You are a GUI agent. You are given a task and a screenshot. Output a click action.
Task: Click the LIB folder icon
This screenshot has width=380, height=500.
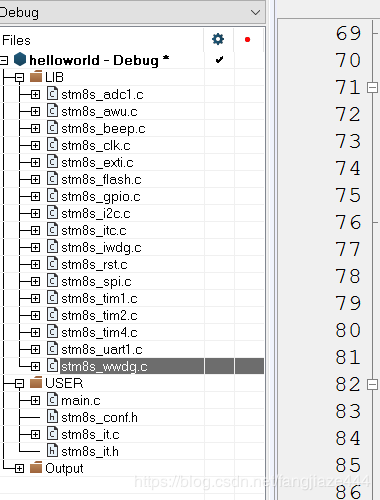(36, 77)
